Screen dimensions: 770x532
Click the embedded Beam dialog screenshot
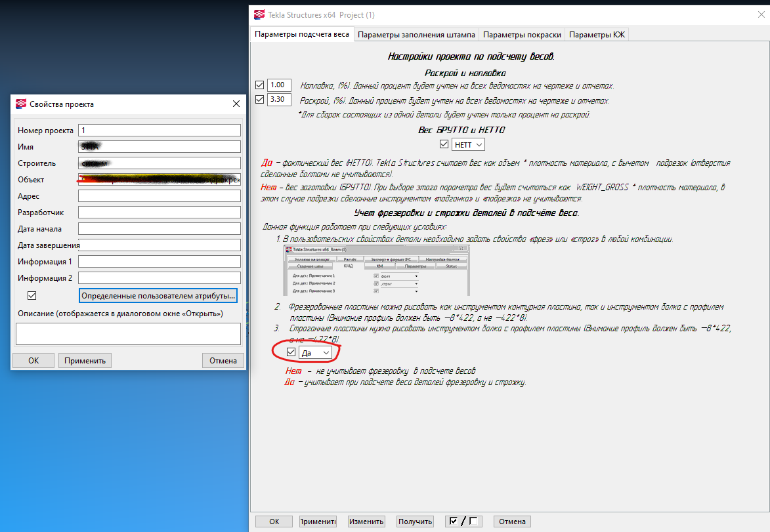[x=377, y=270]
